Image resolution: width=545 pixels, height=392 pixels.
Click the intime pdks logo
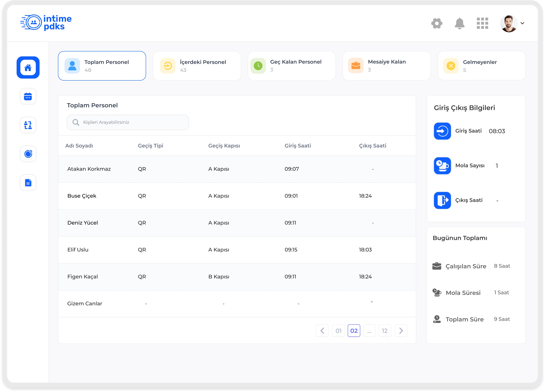click(x=46, y=22)
